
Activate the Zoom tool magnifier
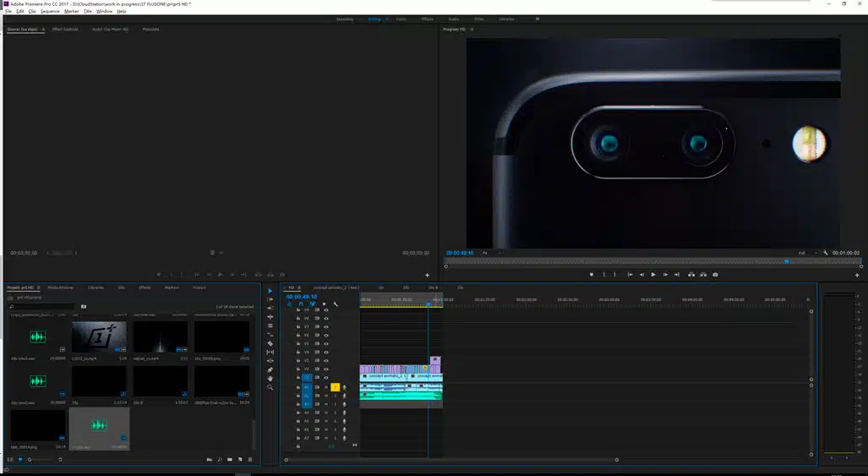270,387
